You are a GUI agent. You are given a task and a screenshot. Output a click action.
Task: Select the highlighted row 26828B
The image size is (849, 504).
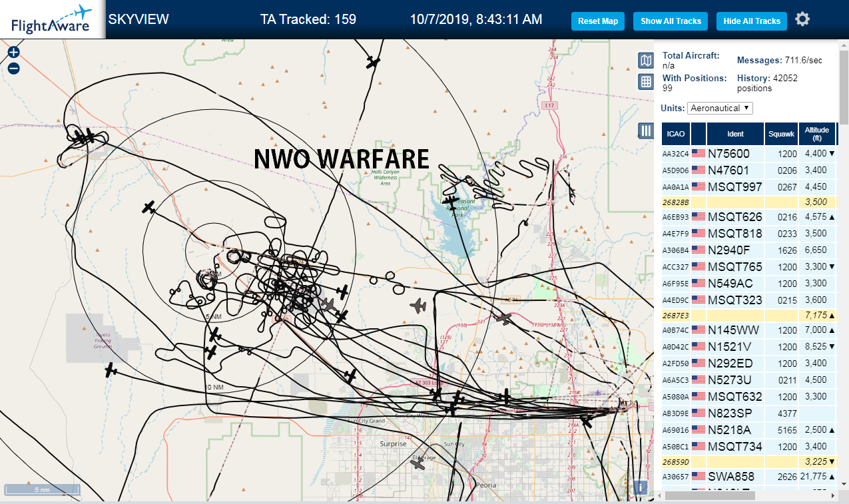pos(749,202)
